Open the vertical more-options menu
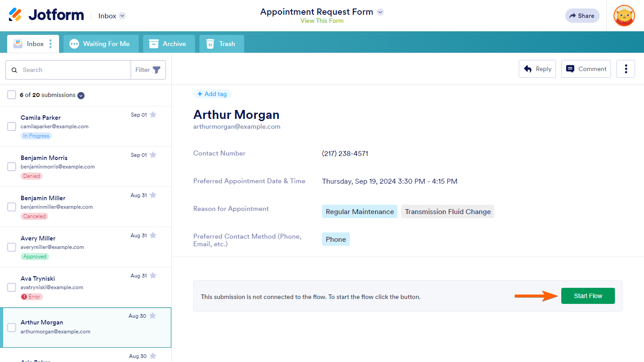Viewport: 644px width, 362px height. coord(626,69)
